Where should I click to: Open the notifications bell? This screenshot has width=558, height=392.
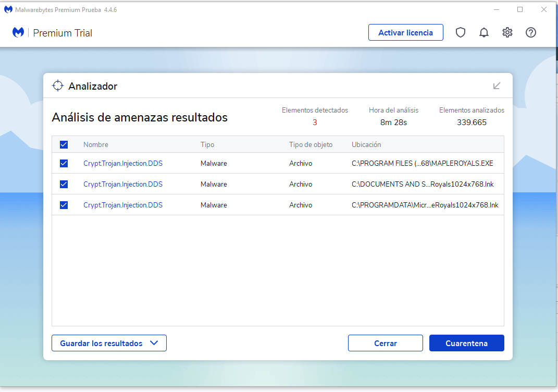tap(484, 33)
